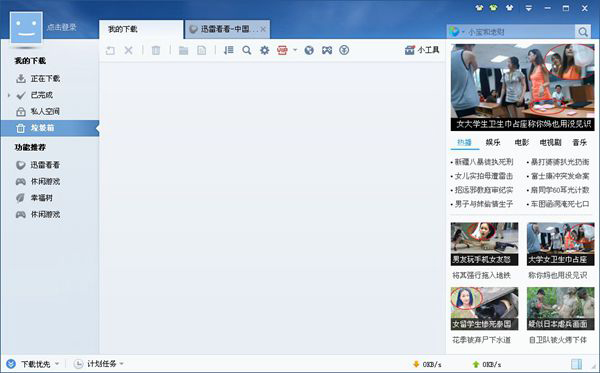Click the search magnifier toolbar icon
600x373 pixels.
(x=247, y=50)
